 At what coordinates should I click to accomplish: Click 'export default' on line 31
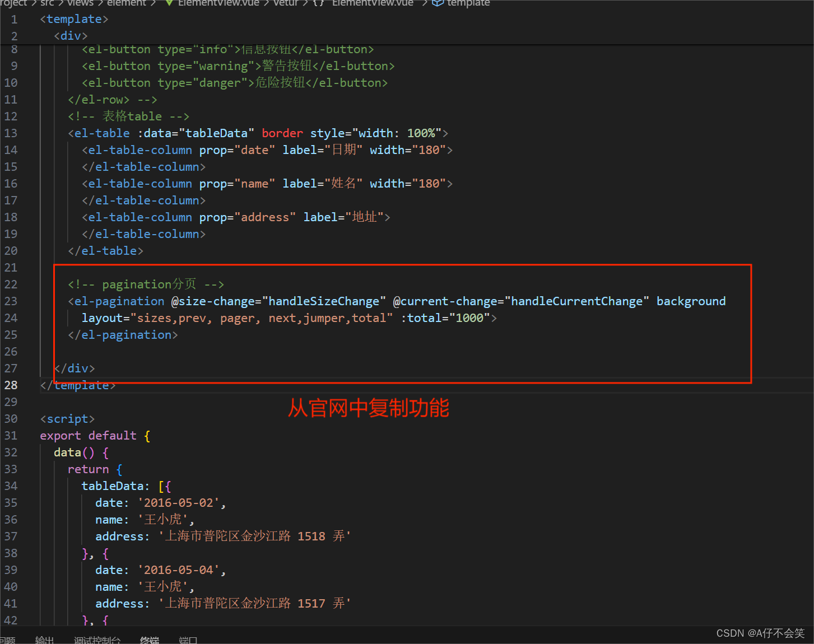tap(88, 436)
